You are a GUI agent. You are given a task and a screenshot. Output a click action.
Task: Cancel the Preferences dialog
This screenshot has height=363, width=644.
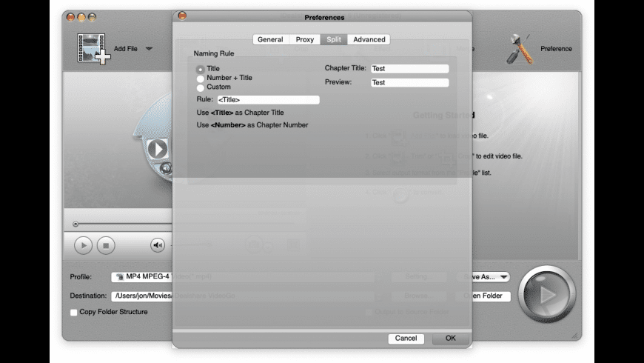[406, 339]
